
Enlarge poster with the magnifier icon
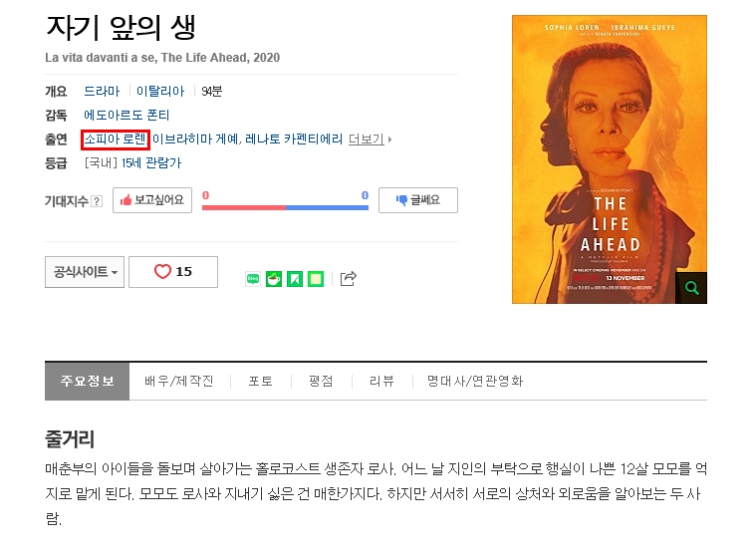pos(691,288)
